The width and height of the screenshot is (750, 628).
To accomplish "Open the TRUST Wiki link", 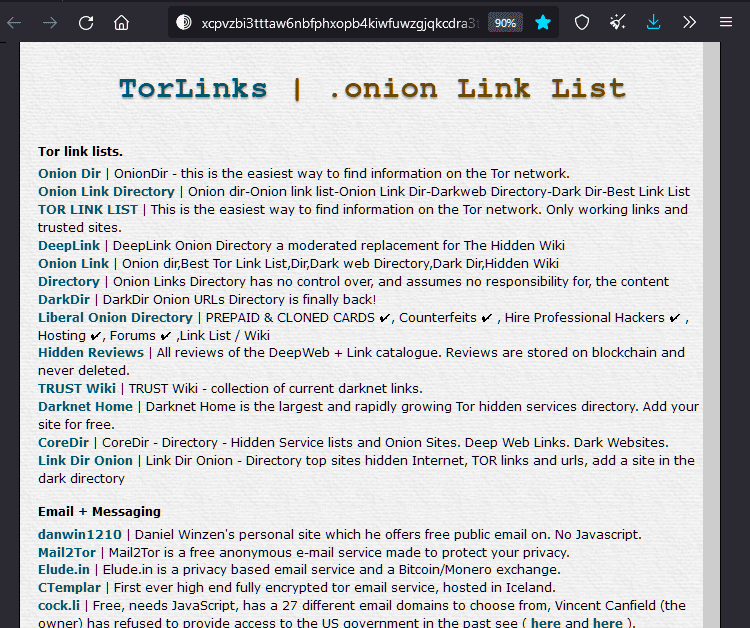I will click(77, 388).
